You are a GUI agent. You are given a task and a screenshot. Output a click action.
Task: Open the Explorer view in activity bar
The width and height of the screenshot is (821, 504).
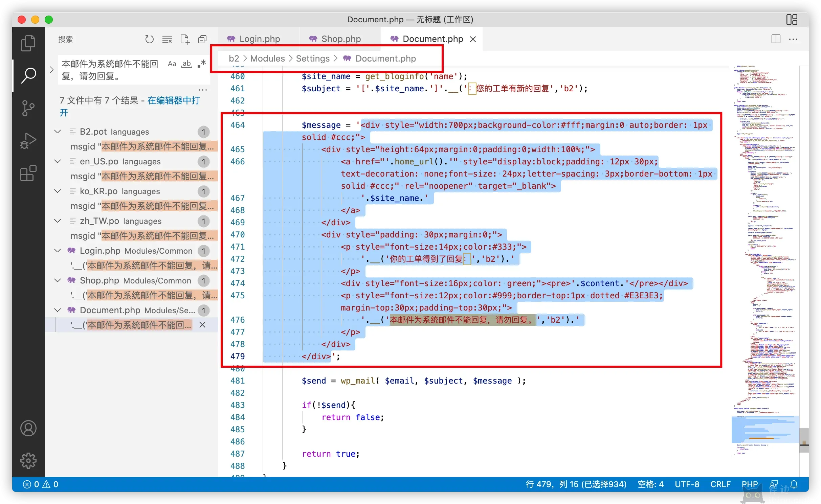click(x=28, y=43)
